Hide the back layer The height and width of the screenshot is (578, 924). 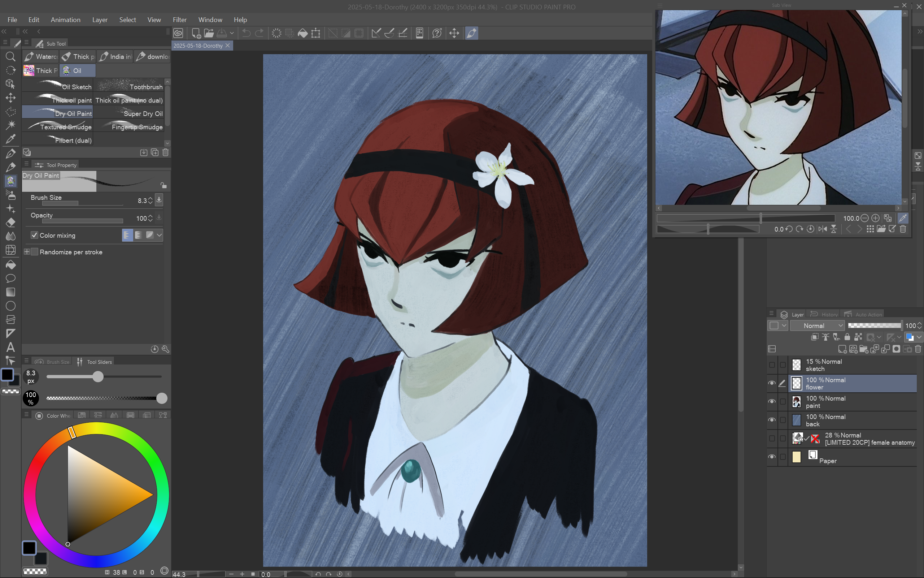(x=772, y=420)
